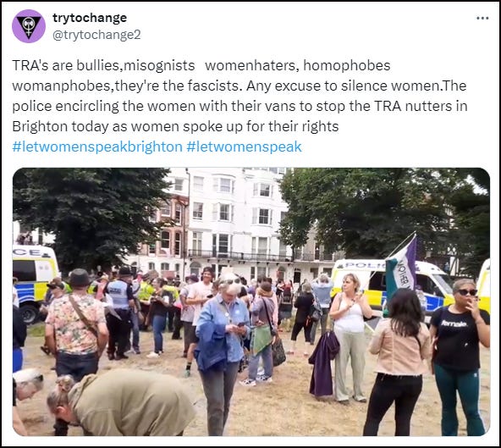501x448 pixels.
Task: Open the trytochange profile avatar
Action: click(x=29, y=26)
